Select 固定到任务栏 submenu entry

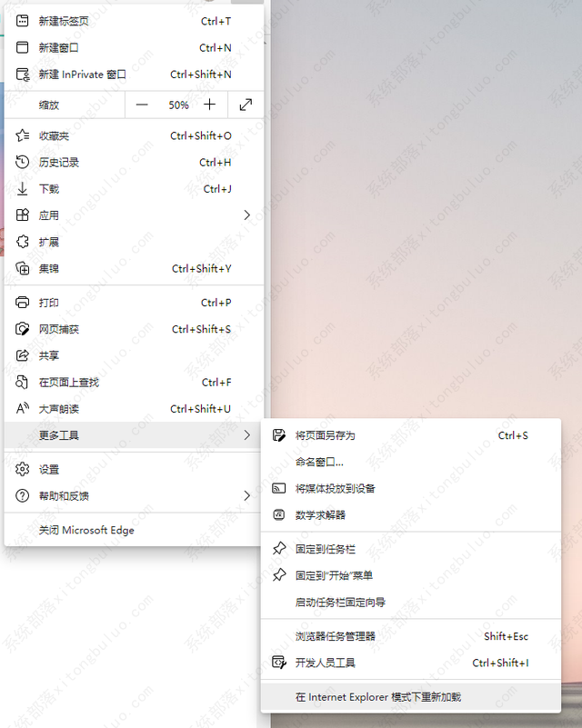(x=411, y=549)
